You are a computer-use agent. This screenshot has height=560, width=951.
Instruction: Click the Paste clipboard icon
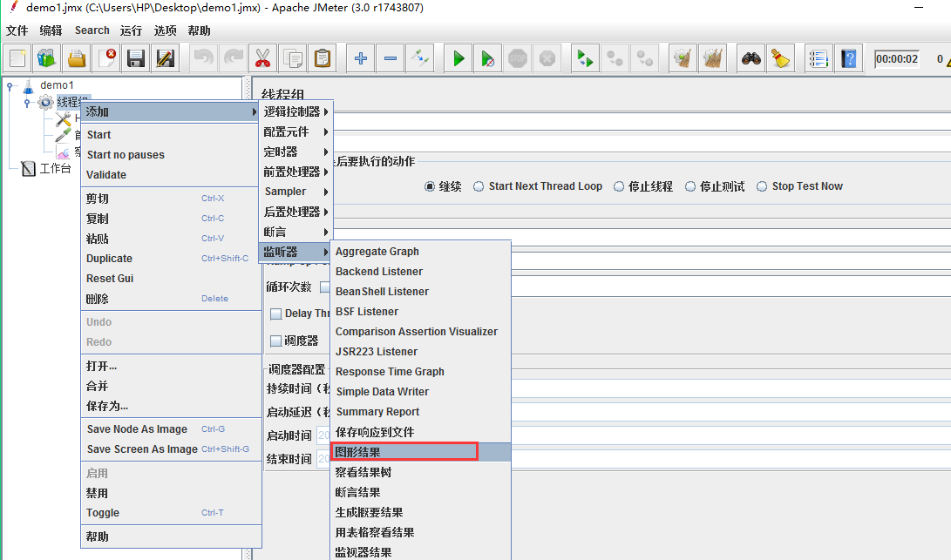coord(323,59)
